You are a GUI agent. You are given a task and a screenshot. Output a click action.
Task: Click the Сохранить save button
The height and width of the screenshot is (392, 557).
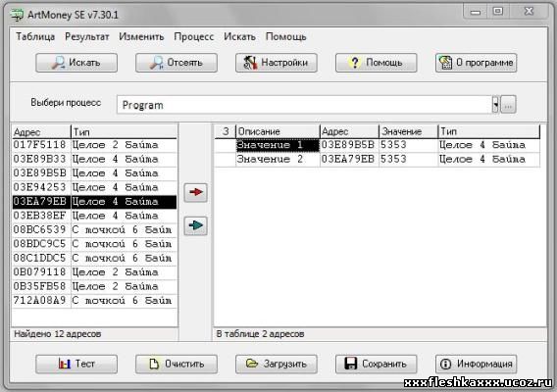point(377,364)
